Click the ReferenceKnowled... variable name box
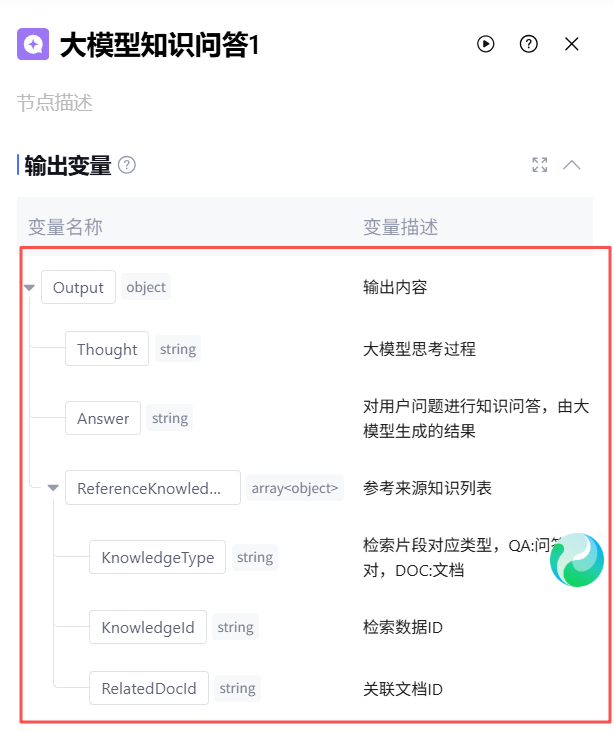 [x=153, y=487]
